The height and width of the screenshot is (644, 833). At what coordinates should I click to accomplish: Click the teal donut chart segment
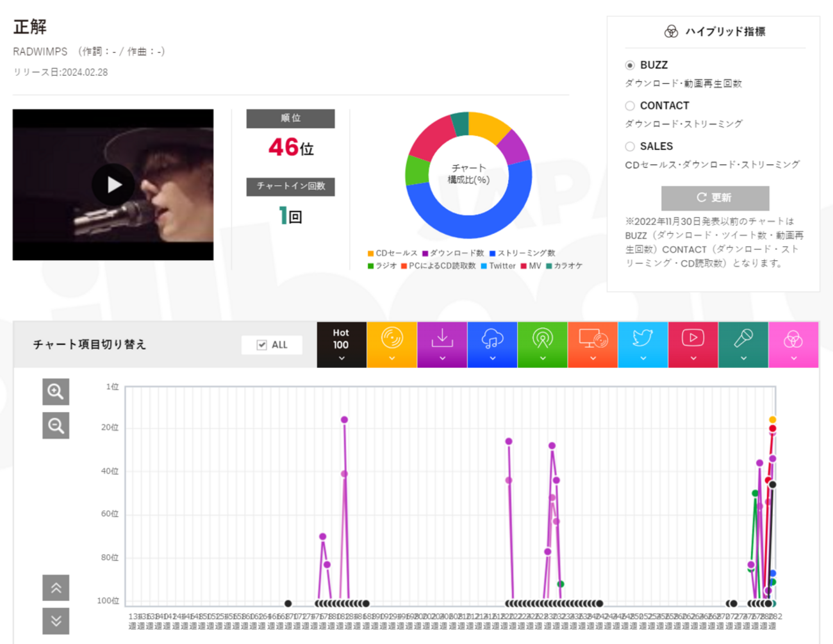pos(460,124)
